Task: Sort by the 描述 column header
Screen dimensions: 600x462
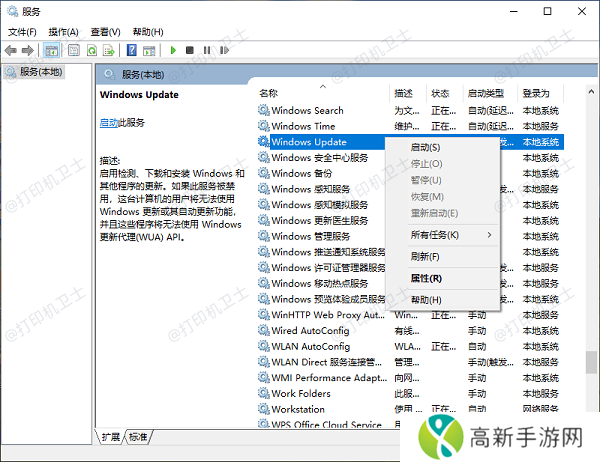Action: [x=407, y=93]
